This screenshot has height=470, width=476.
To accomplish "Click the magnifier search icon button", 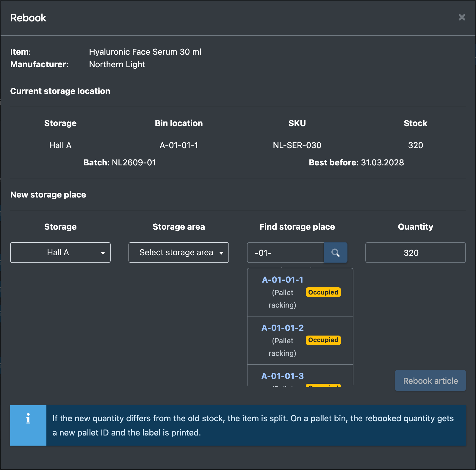I will pos(335,253).
